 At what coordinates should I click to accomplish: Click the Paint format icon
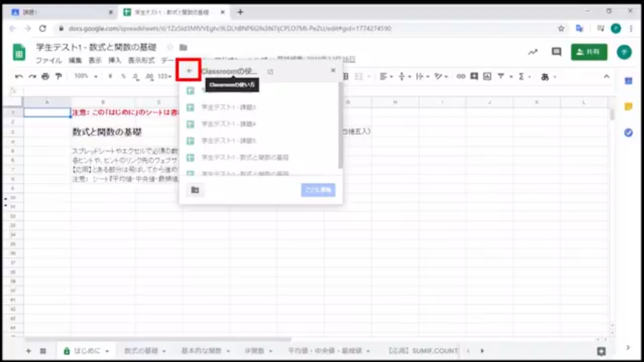(58, 76)
